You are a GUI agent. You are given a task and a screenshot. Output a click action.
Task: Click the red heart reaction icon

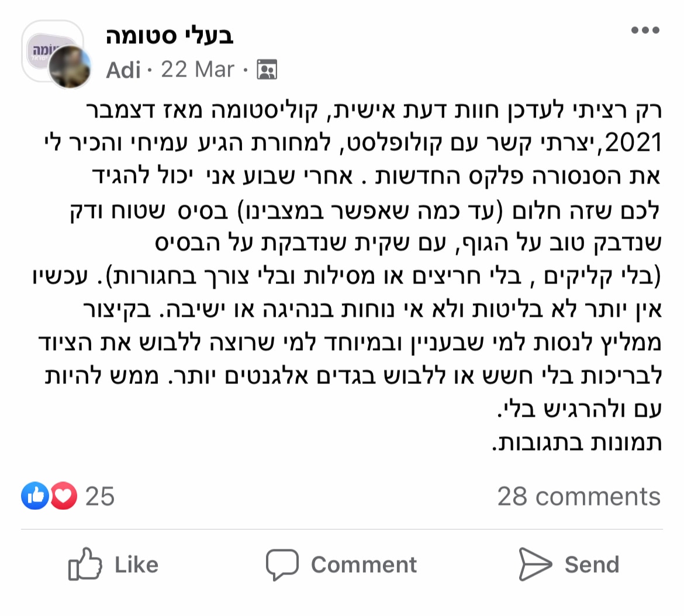tap(64, 496)
